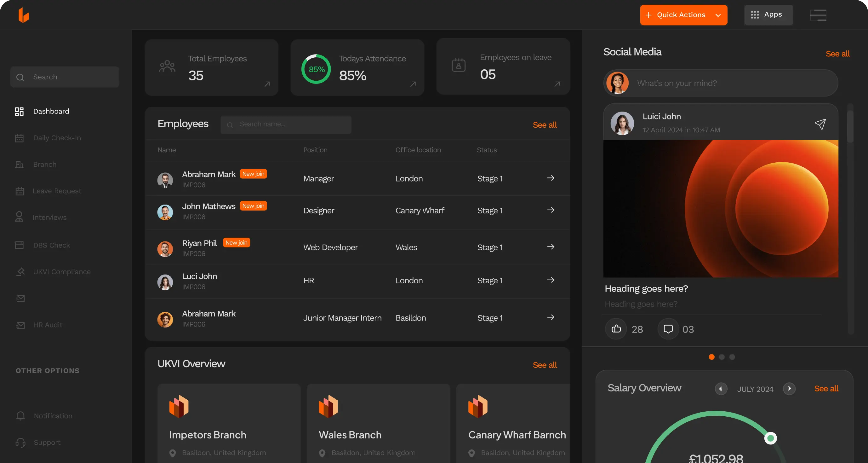The width and height of the screenshot is (868, 463).
Task: Click the sidebar Search field
Action: (65, 77)
